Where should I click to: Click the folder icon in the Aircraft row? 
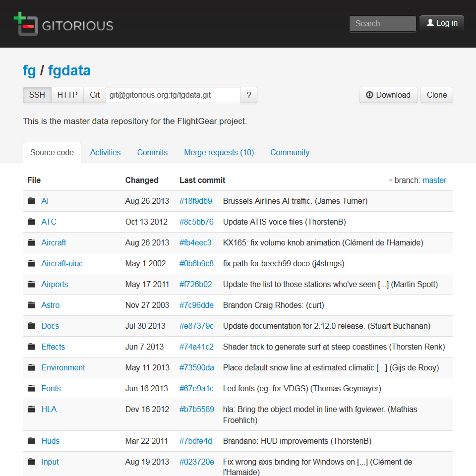point(31,242)
